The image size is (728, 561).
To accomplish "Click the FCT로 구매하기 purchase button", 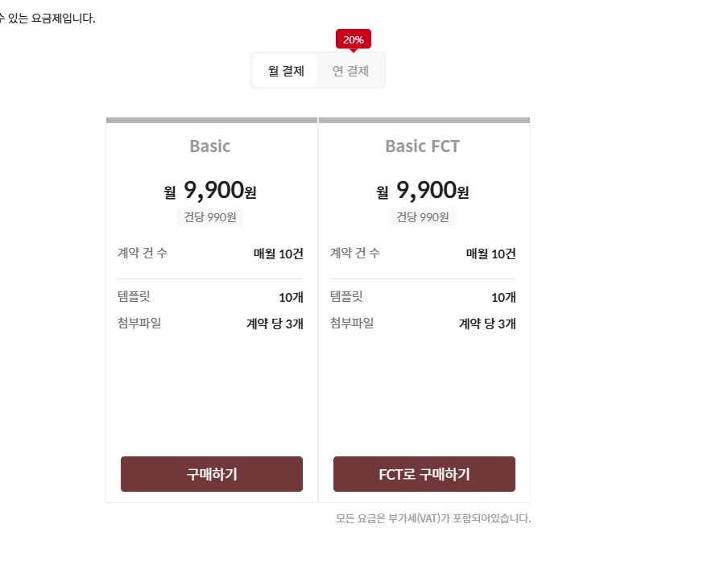I will coord(424,474).
